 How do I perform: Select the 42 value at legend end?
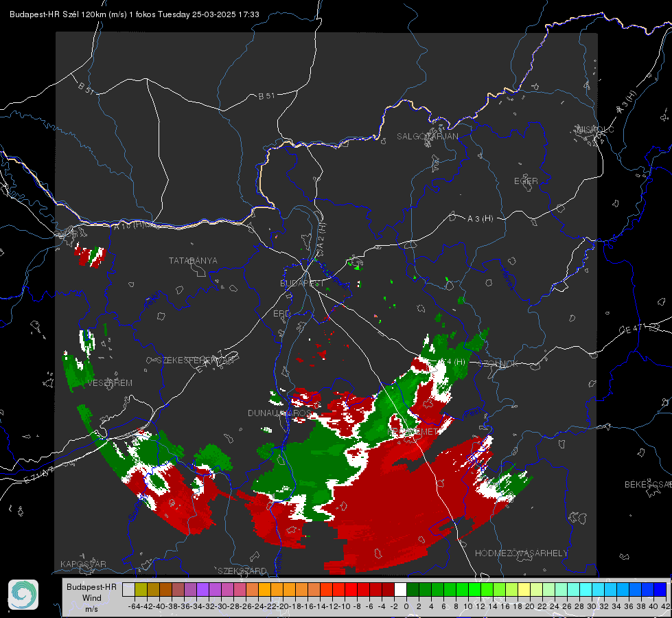[666, 606]
